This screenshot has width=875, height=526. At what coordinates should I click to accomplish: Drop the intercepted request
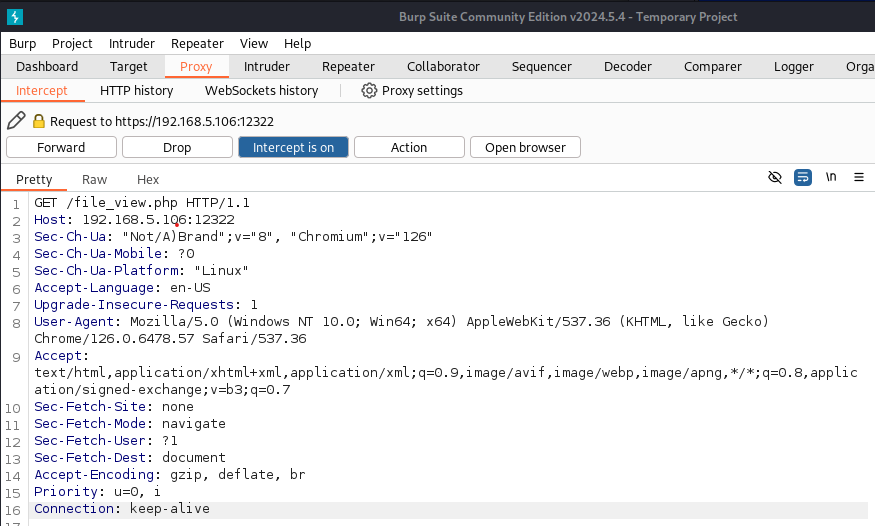[177, 147]
